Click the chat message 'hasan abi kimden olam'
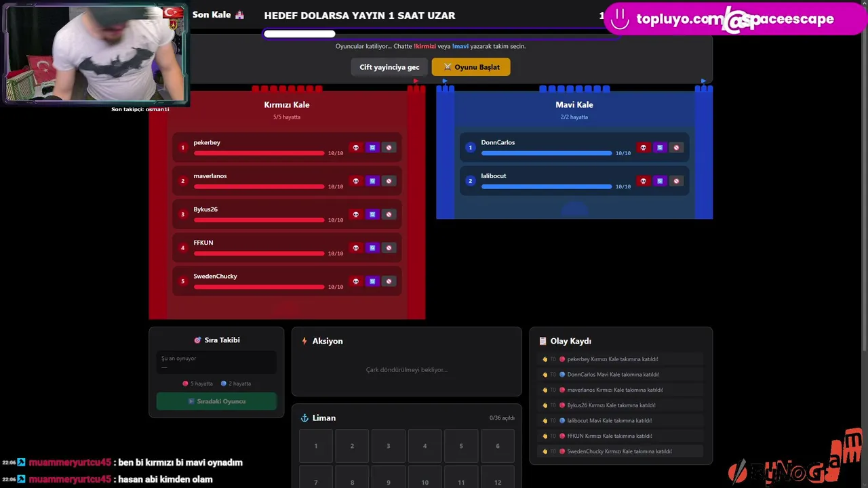Viewport: 868px width, 488px height. [165, 479]
